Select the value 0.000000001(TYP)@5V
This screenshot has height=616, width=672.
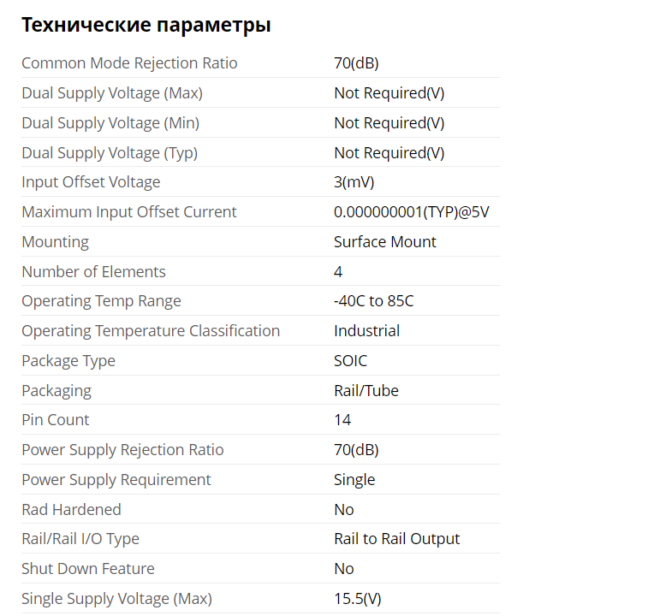(411, 212)
